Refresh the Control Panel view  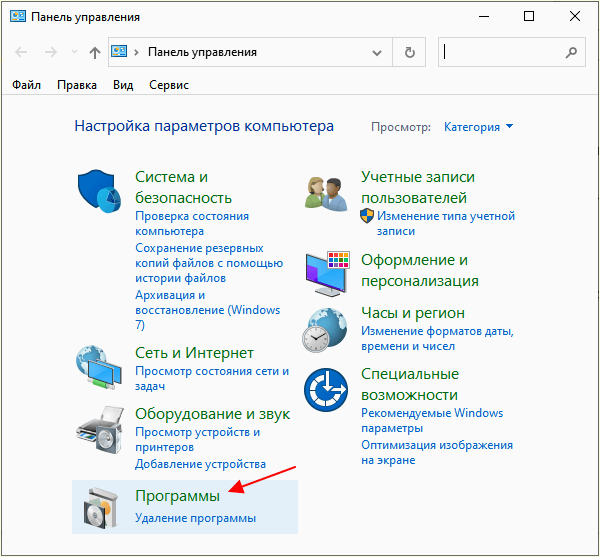point(409,52)
